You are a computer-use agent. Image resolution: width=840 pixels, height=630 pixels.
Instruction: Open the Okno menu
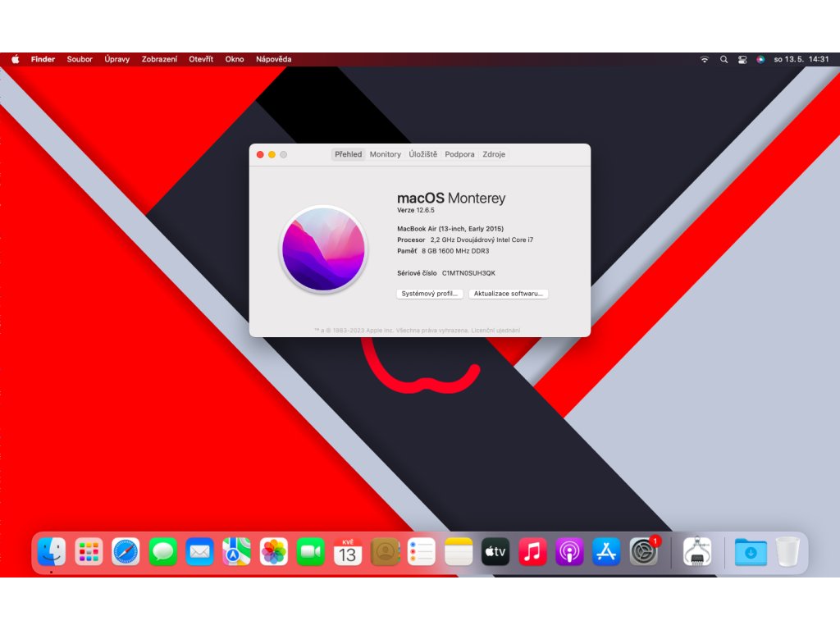[x=235, y=59]
